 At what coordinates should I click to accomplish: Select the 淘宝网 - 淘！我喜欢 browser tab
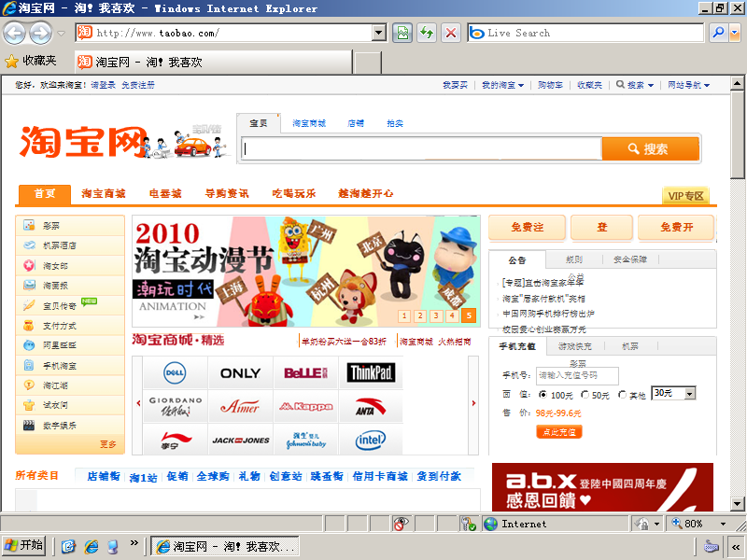tap(214, 62)
